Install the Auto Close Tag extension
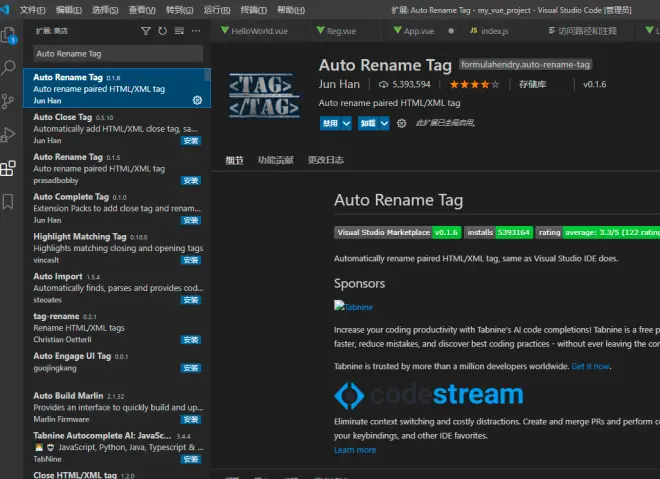The height and width of the screenshot is (479, 660). pyautogui.click(x=191, y=141)
